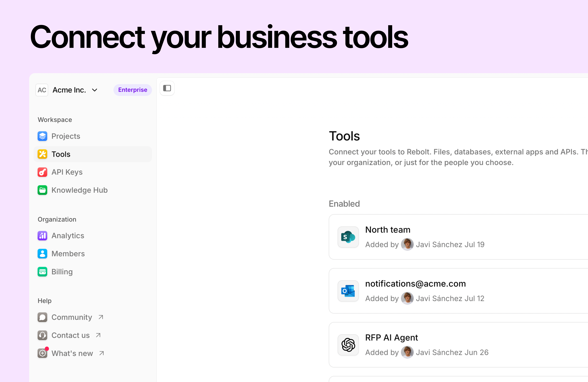
Task: Open the Community external link
Action: (72, 317)
